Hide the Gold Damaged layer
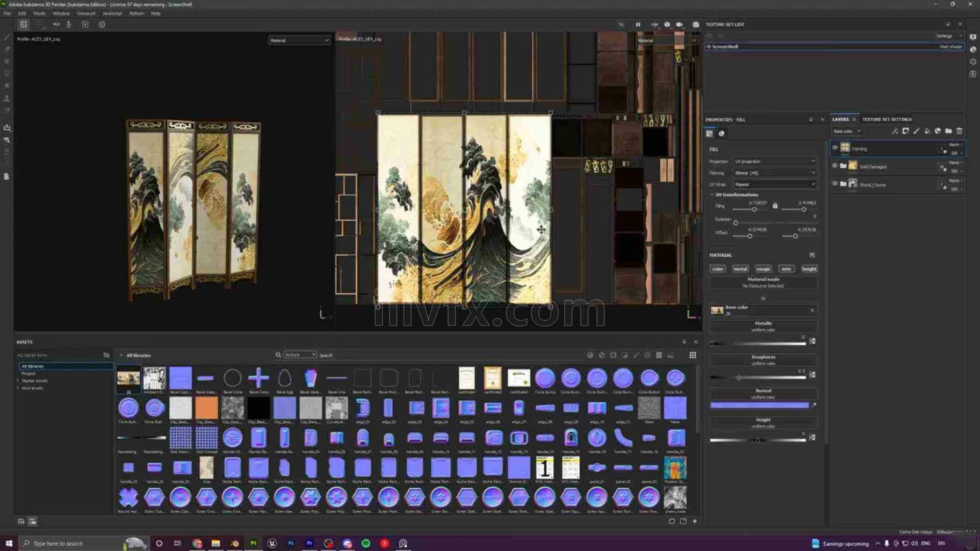980x551 pixels. 835,166
